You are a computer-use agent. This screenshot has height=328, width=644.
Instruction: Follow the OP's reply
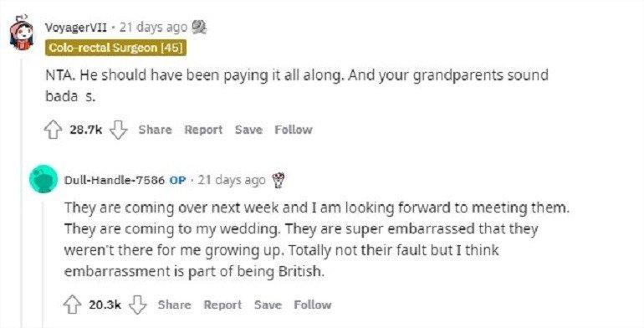pyautogui.click(x=313, y=305)
